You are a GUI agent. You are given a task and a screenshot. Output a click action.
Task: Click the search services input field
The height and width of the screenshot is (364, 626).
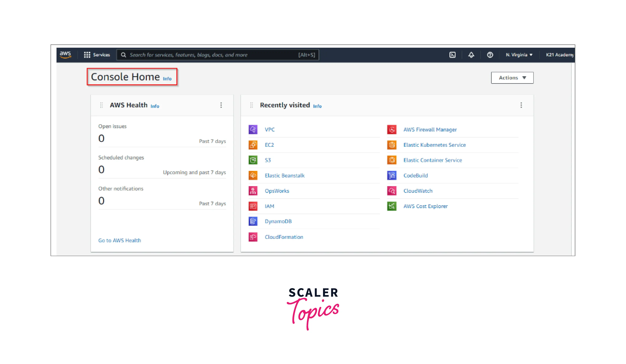click(x=214, y=55)
